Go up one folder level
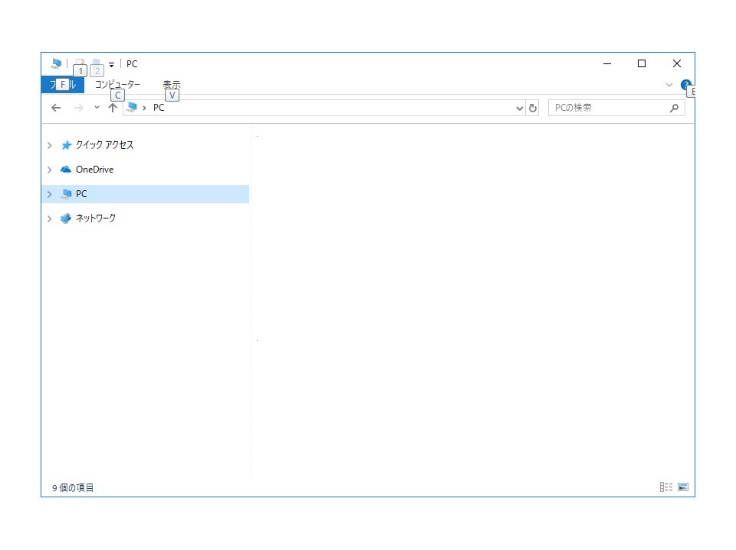 point(113,108)
